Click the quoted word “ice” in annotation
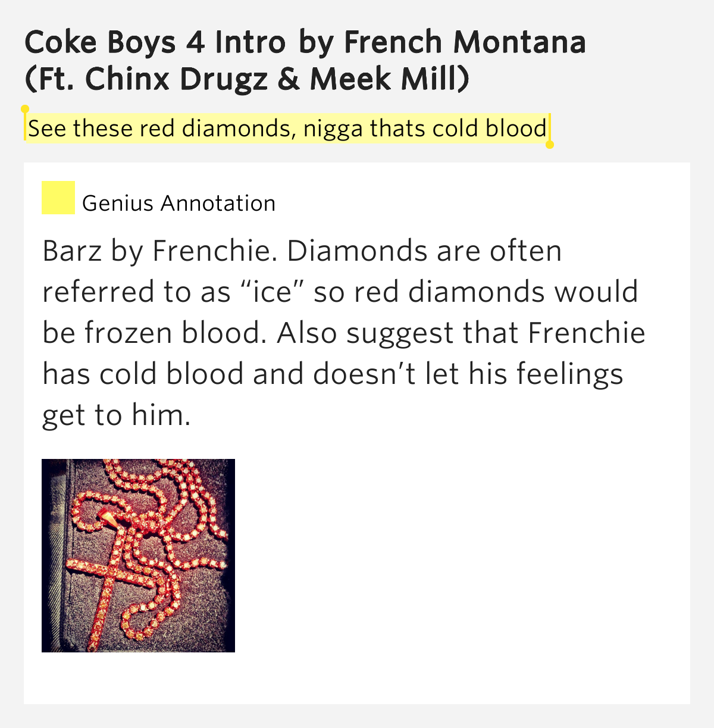The height and width of the screenshot is (728, 714). pos(273,292)
